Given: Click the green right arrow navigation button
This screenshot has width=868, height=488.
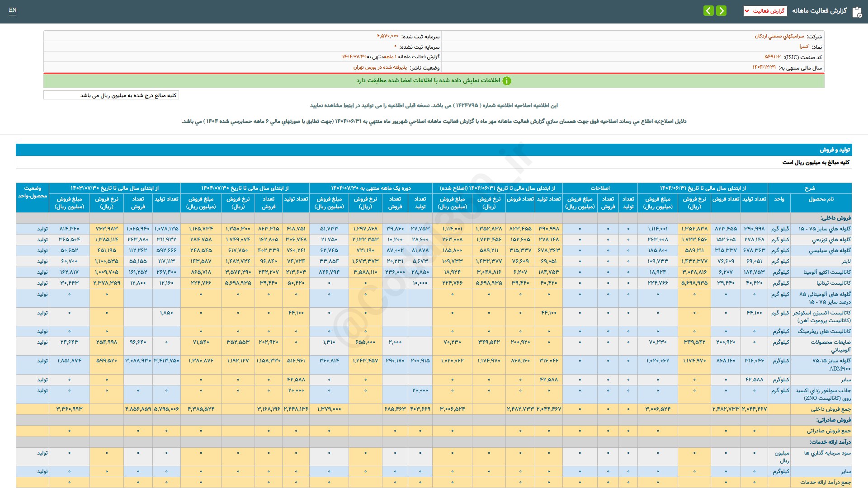Looking at the screenshot, I should 722,10.
